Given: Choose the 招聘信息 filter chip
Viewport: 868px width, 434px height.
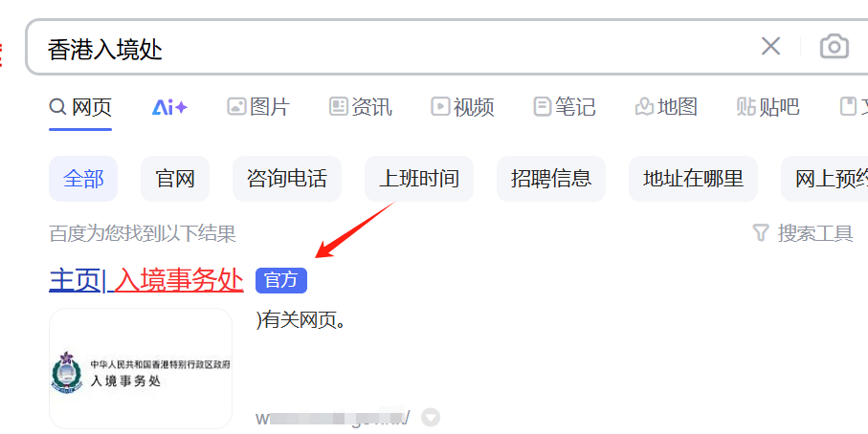Looking at the screenshot, I should point(551,179).
